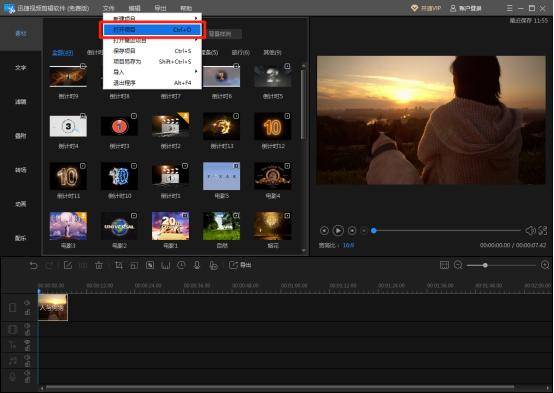This screenshot has width=554, height=393.
Task: Expand the first File menu item's submenu
Action: pos(196,18)
